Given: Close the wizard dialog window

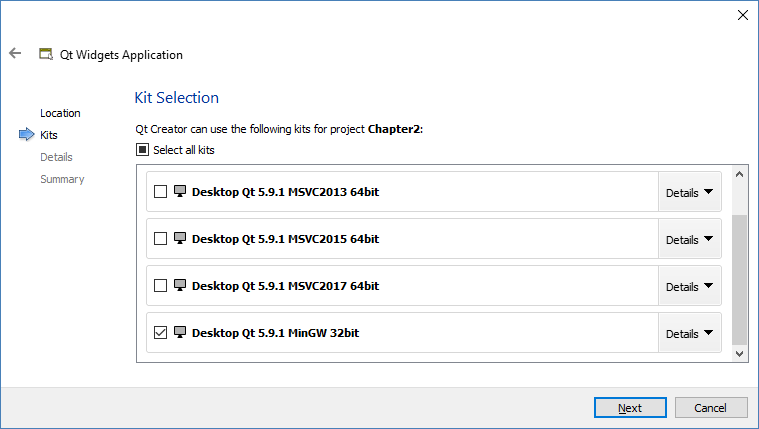Looking at the screenshot, I should pyautogui.click(x=743, y=15).
